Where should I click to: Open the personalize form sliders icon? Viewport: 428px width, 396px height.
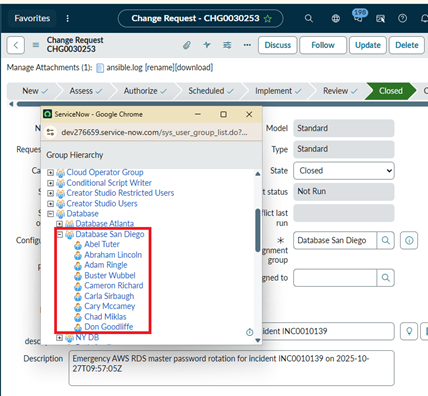tap(227, 45)
